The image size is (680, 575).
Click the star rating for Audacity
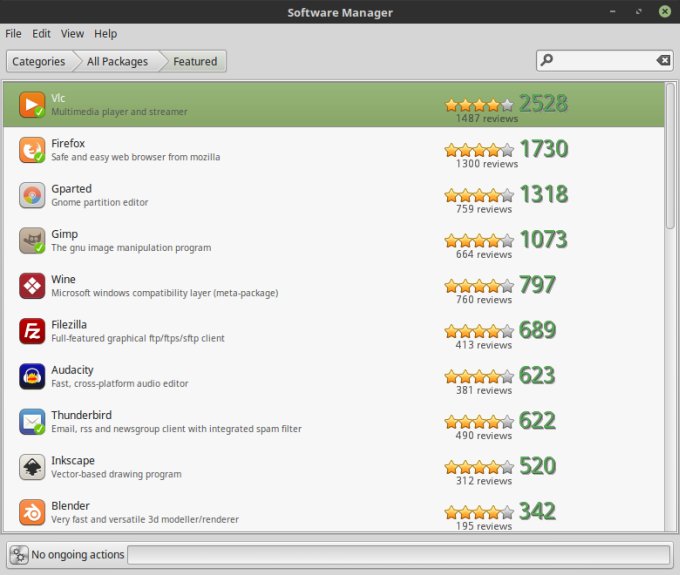tap(479, 376)
